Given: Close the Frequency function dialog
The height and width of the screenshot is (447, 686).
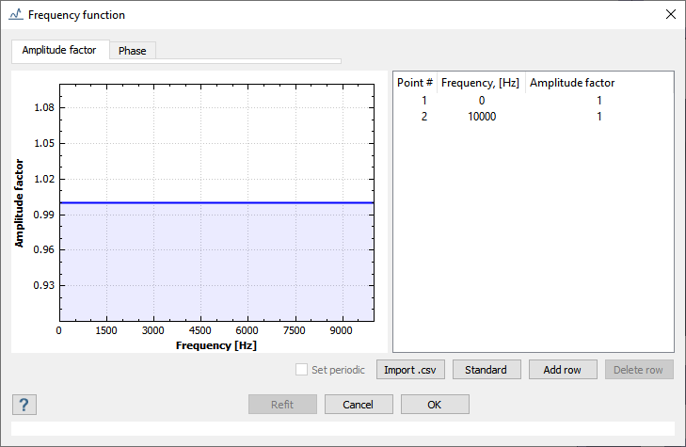Looking at the screenshot, I should point(669,15).
